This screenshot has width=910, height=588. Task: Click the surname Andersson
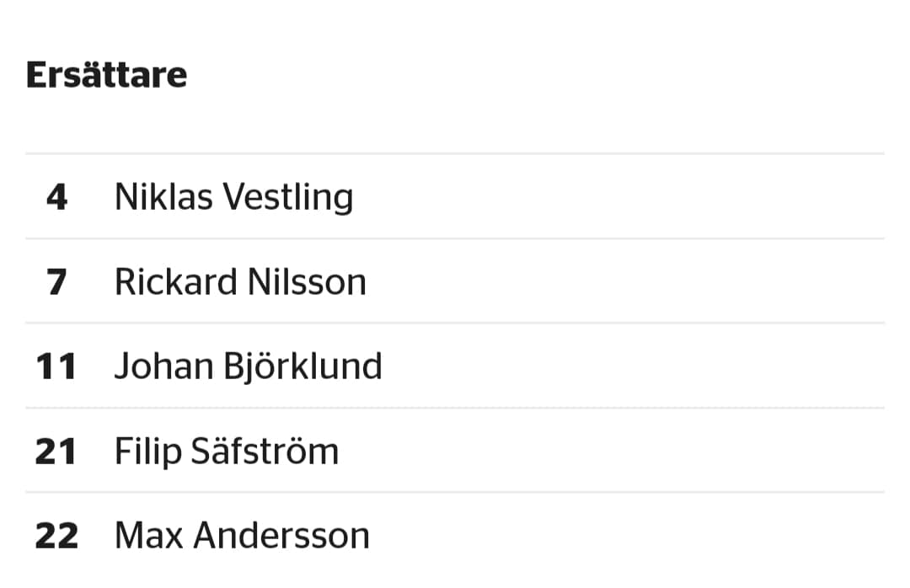281,536
